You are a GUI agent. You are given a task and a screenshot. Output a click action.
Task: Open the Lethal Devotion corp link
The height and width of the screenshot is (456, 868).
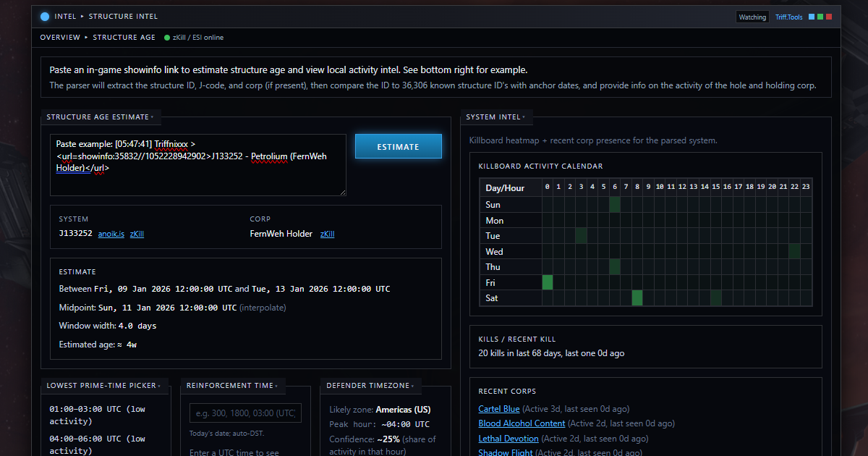[x=509, y=438]
